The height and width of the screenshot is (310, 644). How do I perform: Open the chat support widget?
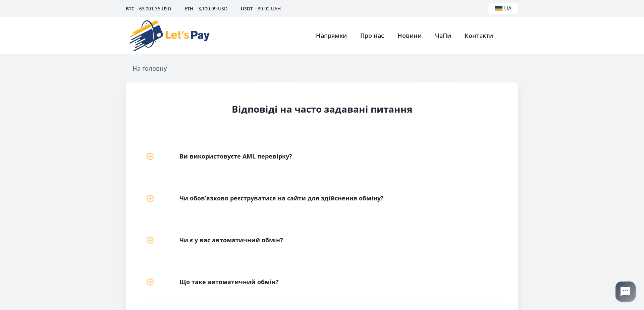click(625, 291)
